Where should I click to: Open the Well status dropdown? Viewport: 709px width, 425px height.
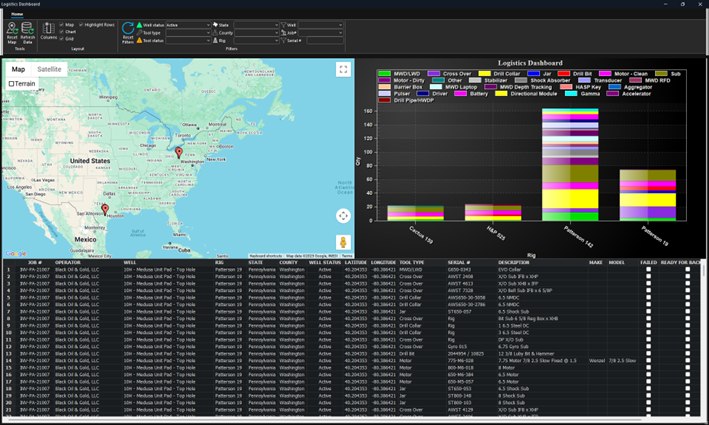tap(187, 23)
